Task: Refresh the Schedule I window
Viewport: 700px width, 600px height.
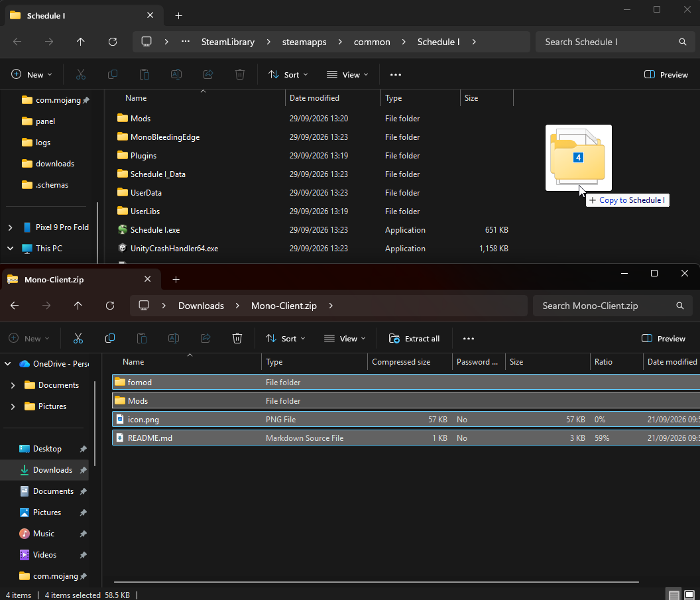Action: pos(113,42)
